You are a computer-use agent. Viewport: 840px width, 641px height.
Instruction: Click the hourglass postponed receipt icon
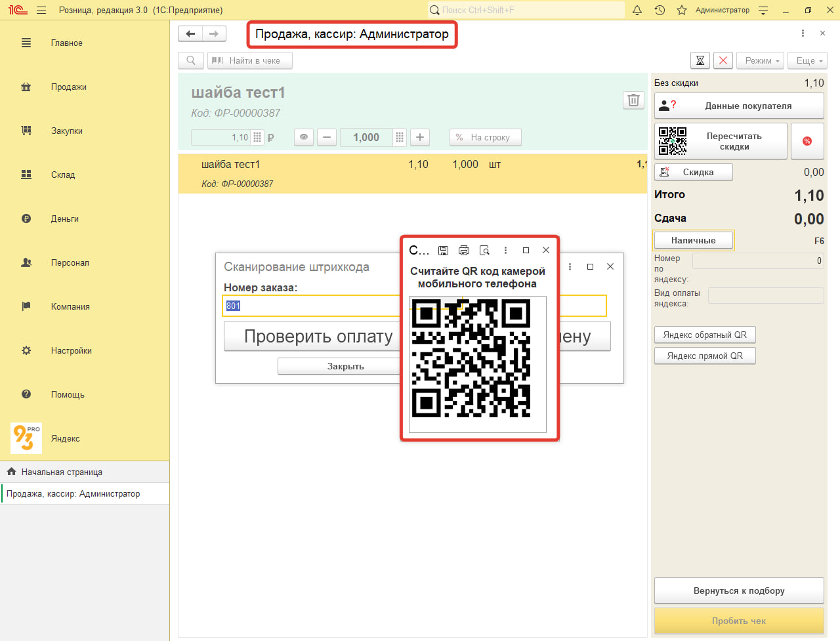point(700,60)
